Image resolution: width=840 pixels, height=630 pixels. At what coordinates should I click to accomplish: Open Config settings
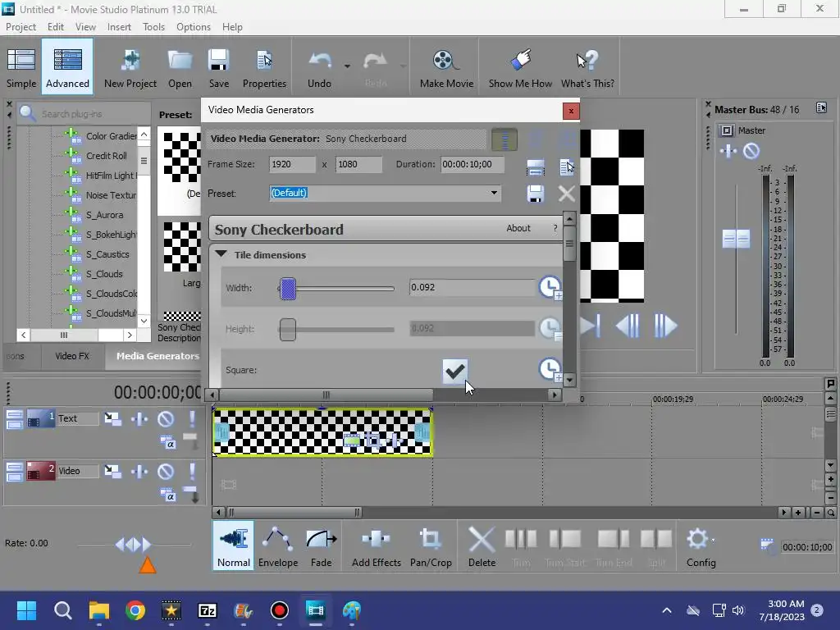(701, 546)
